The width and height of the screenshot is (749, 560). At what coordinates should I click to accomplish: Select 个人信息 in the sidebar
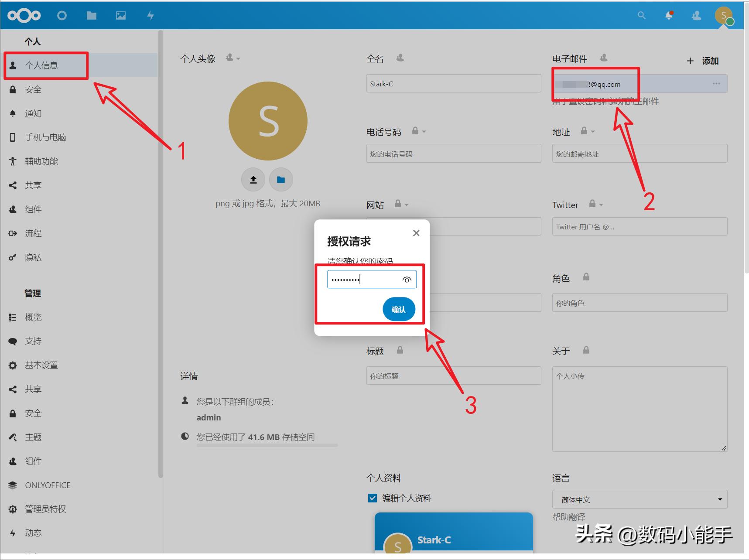click(x=79, y=65)
